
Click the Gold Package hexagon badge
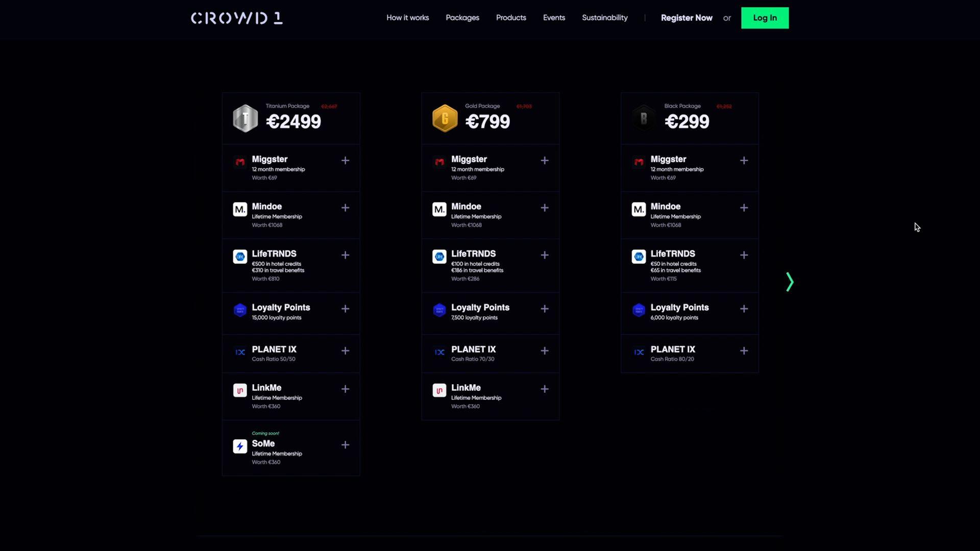[445, 118]
